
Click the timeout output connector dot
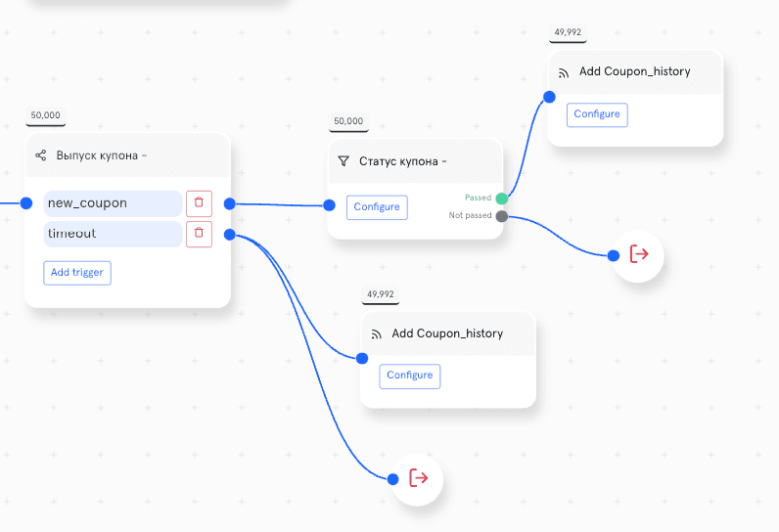tap(230, 235)
